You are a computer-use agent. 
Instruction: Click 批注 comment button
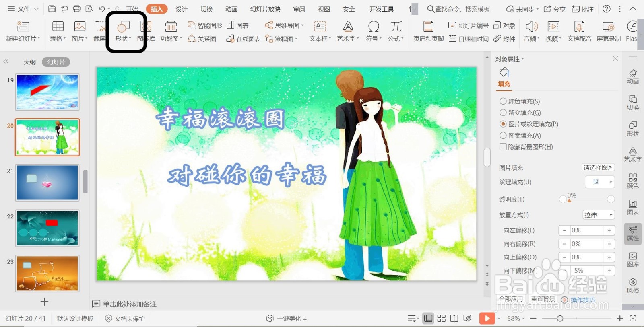coord(582,9)
